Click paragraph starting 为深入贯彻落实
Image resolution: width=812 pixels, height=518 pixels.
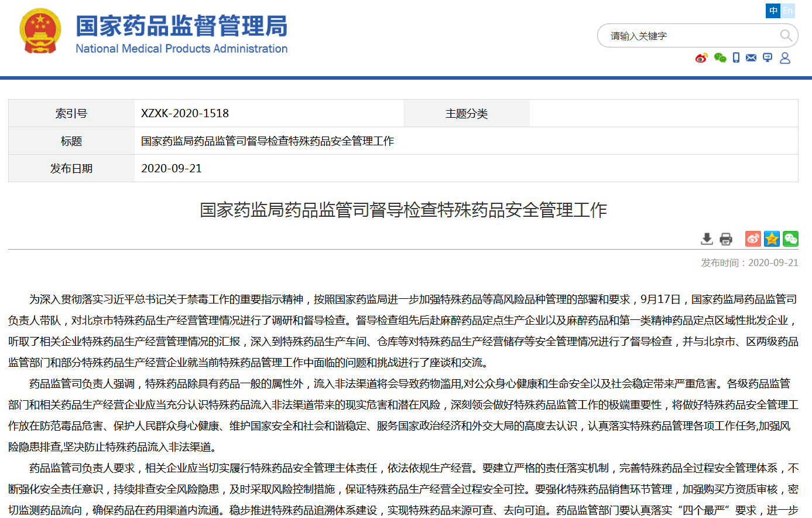[x=403, y=331]
